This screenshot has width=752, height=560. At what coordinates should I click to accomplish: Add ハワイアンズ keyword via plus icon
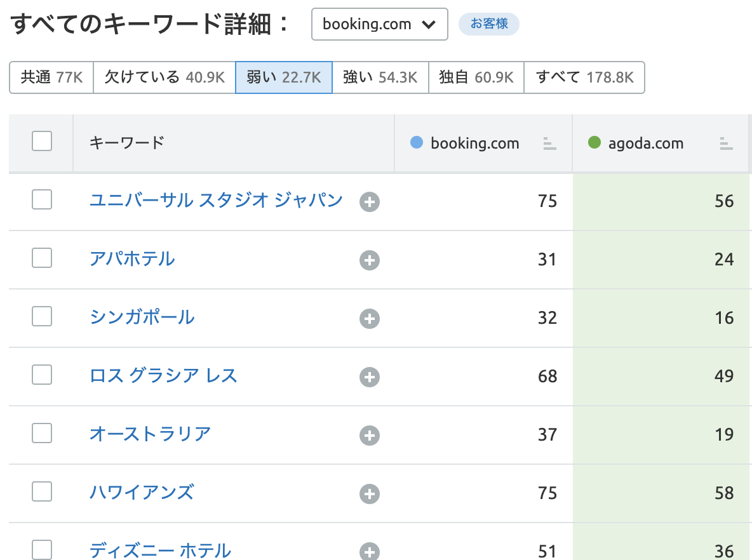tap(369, 494)
